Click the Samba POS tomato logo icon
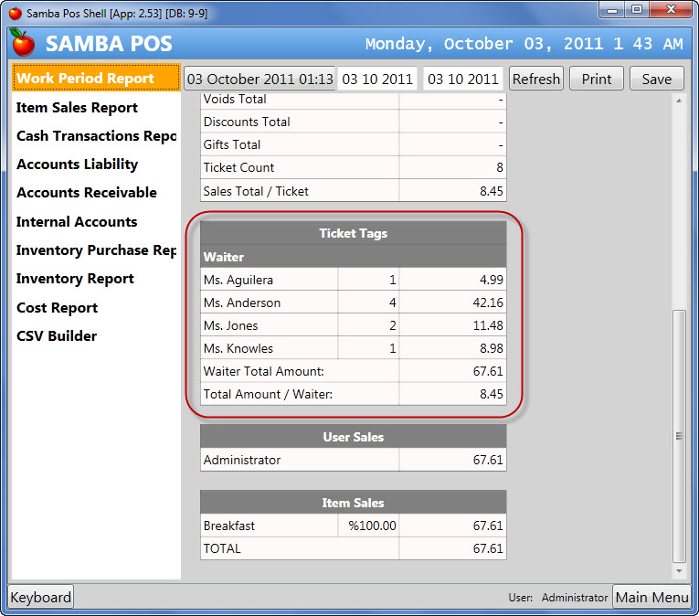 tap(23, 43)
